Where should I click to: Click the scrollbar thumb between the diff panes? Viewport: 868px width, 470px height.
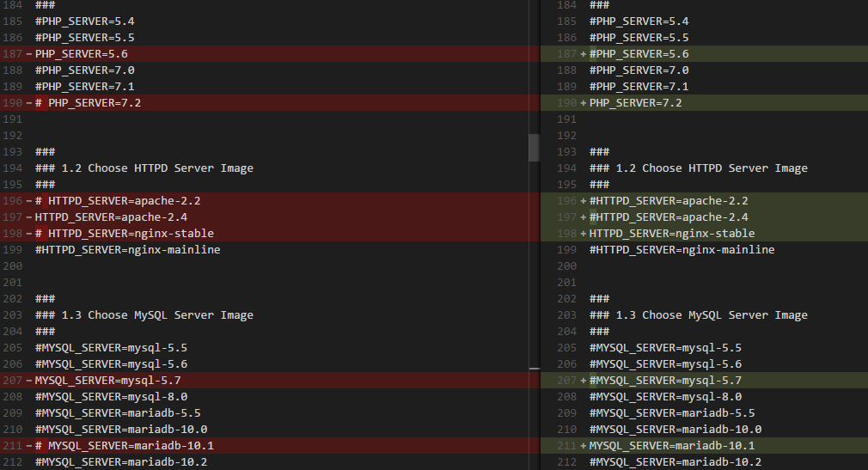click(x=535, y=148)
